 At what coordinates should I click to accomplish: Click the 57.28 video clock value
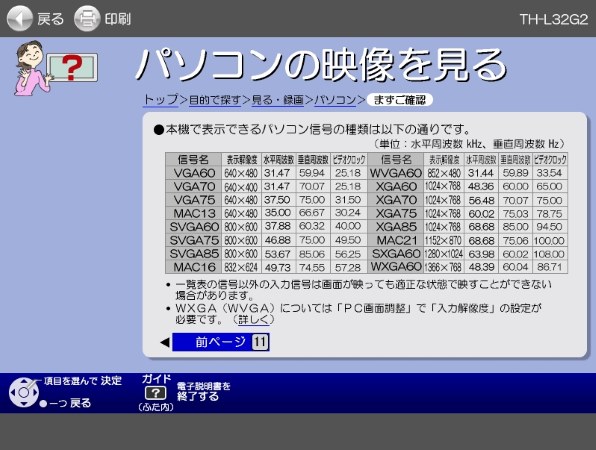(348, 268)
